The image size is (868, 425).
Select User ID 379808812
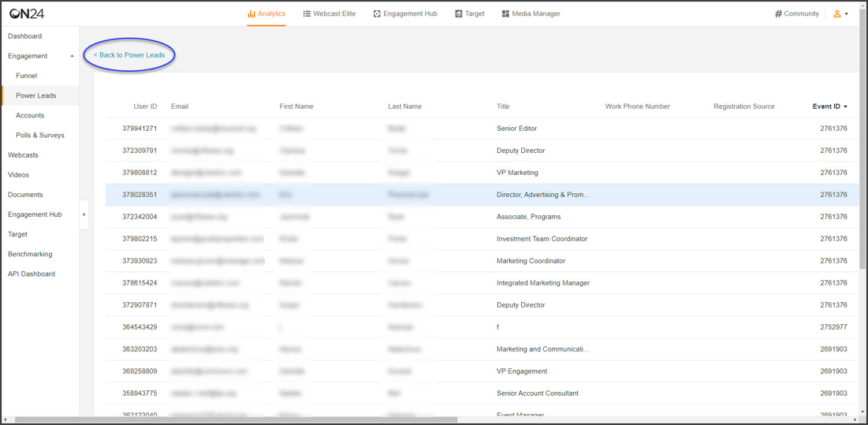click(140, 173)
